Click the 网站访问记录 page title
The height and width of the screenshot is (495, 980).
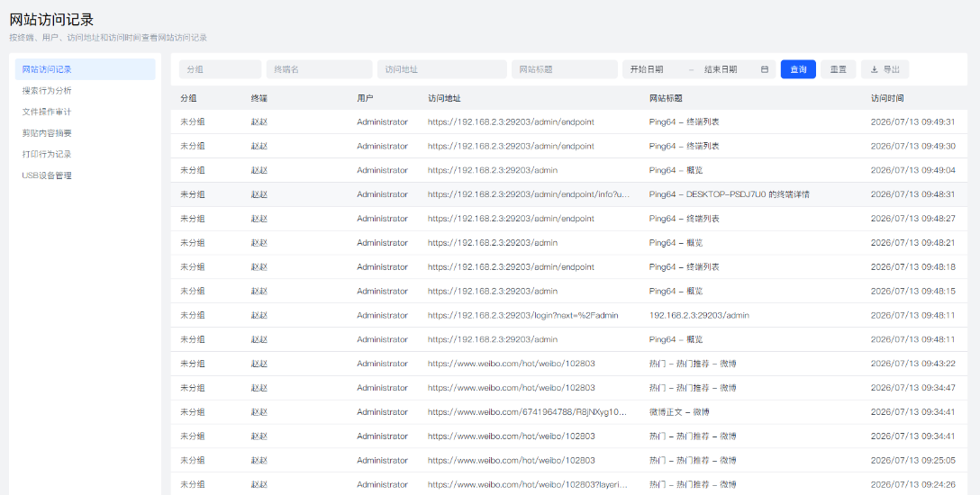click(51, 20)
